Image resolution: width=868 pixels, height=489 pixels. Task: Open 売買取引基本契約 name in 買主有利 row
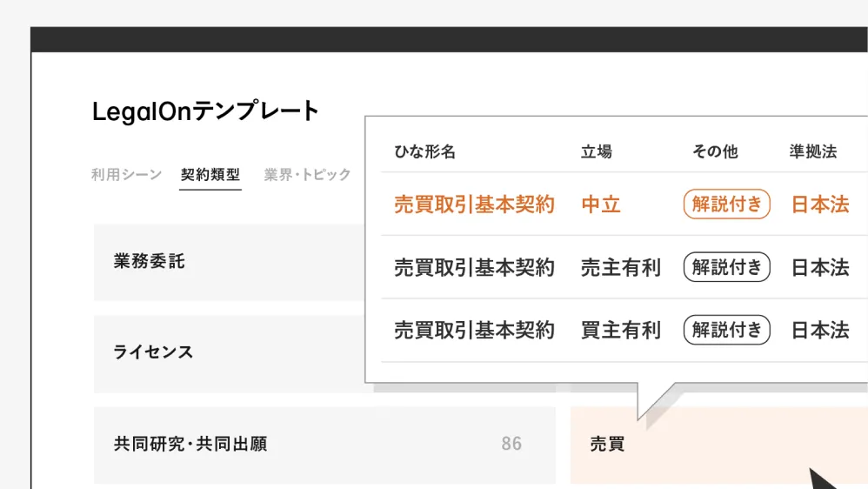click(x=474, y=331)
